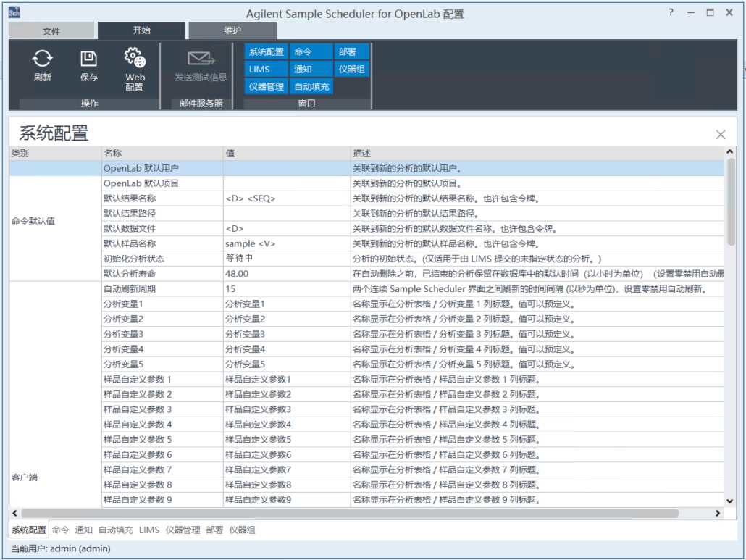Close the 系统配置 panel with the X
Viewport: 746px width, 560px height.
[721, 135]
